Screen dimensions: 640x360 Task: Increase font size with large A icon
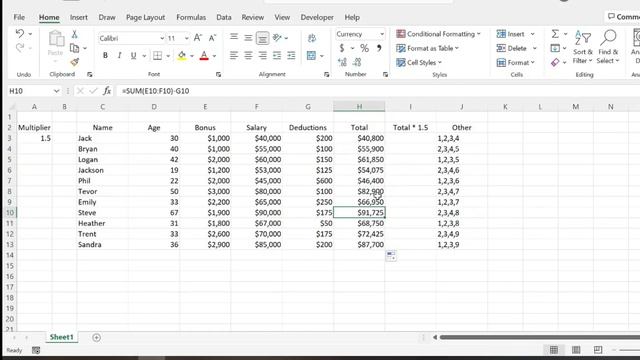[198, 38]
